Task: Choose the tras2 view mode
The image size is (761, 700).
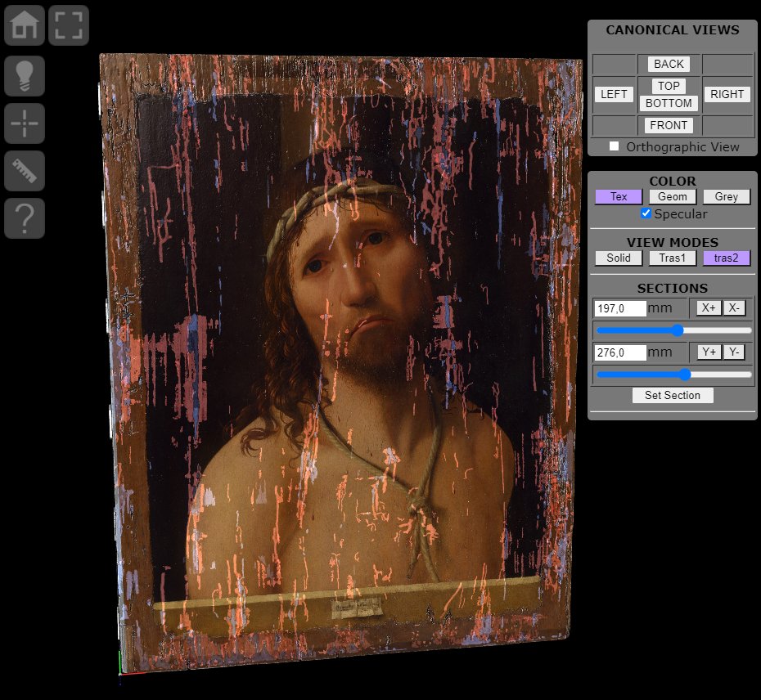Action: [x=726, y=258]
